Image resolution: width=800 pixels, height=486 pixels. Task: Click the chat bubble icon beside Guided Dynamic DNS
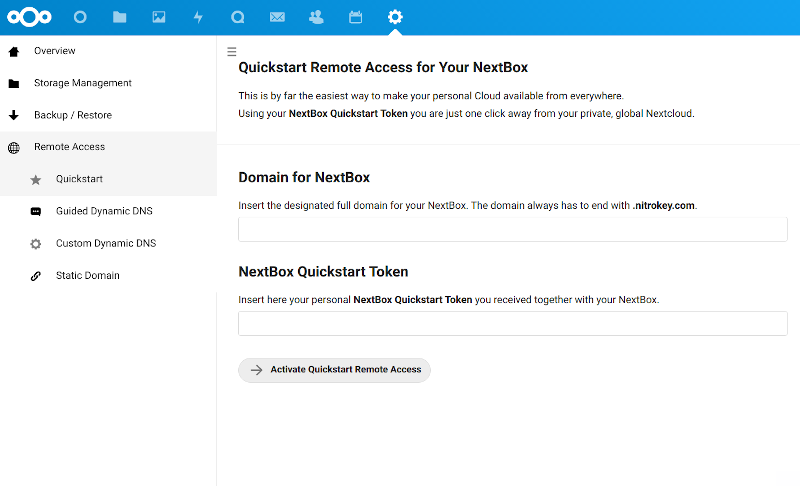(x=36, y=212)
